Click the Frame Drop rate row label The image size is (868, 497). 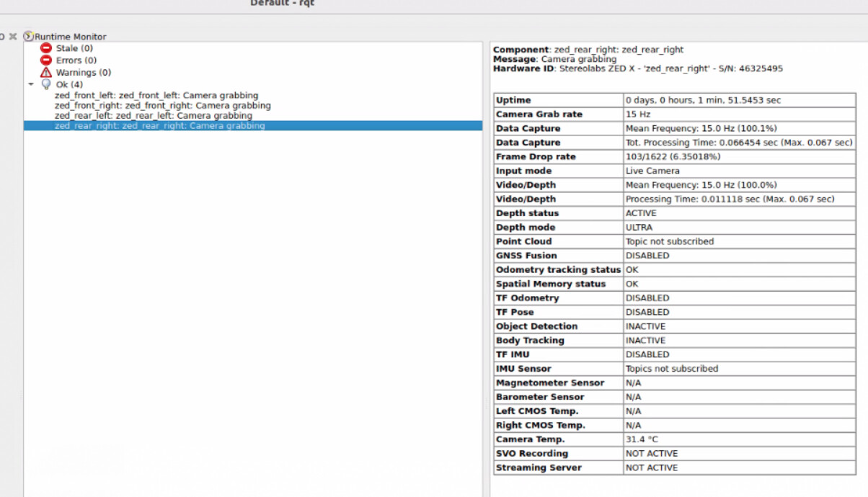coord(536,156)
